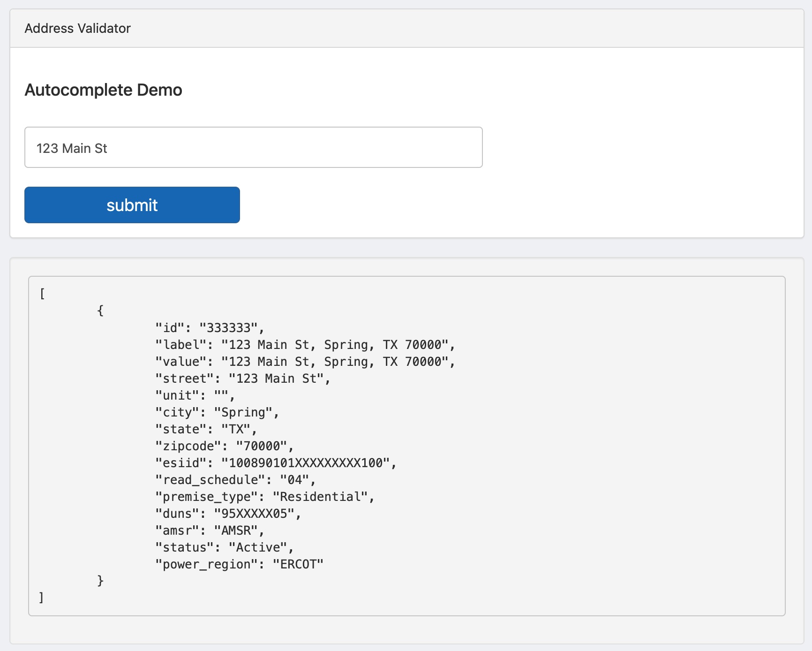Viewport: 812px width, 651px height.
Task: Click the "status": "Active" line
Action: (x=224, y=547)
